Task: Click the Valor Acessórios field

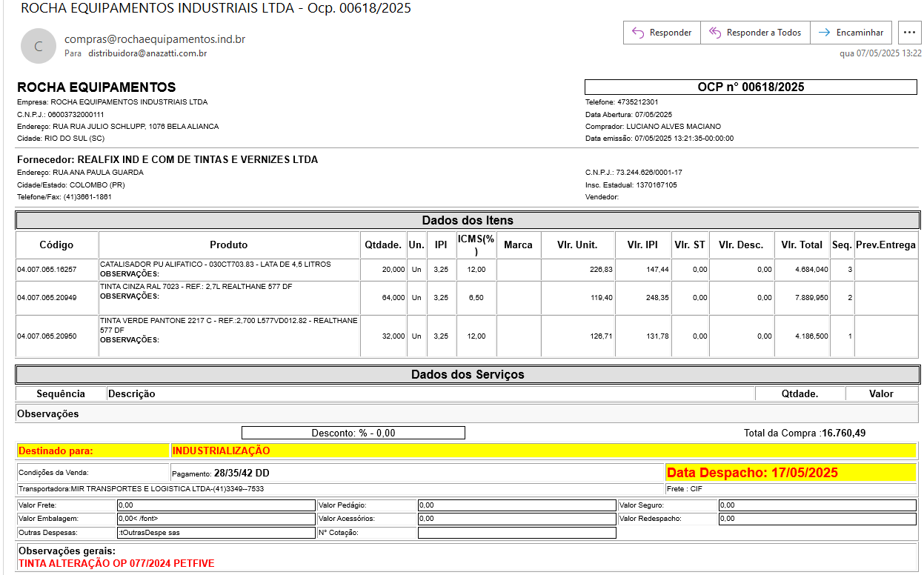Action: coord(516,519)
